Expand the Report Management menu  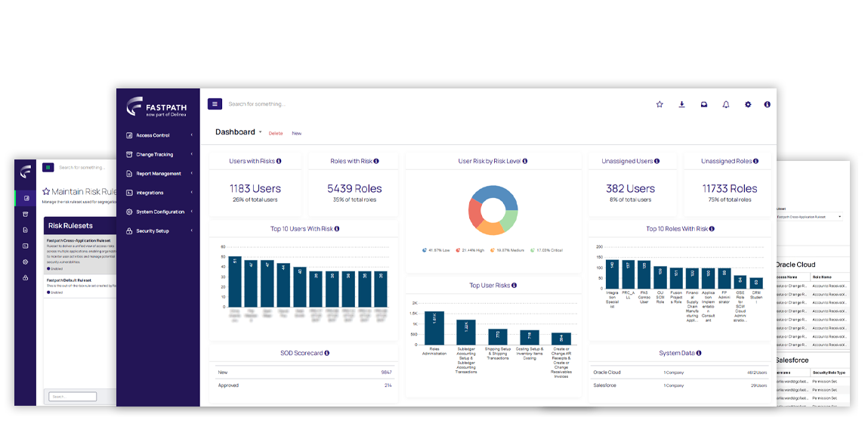pos(158,173)
